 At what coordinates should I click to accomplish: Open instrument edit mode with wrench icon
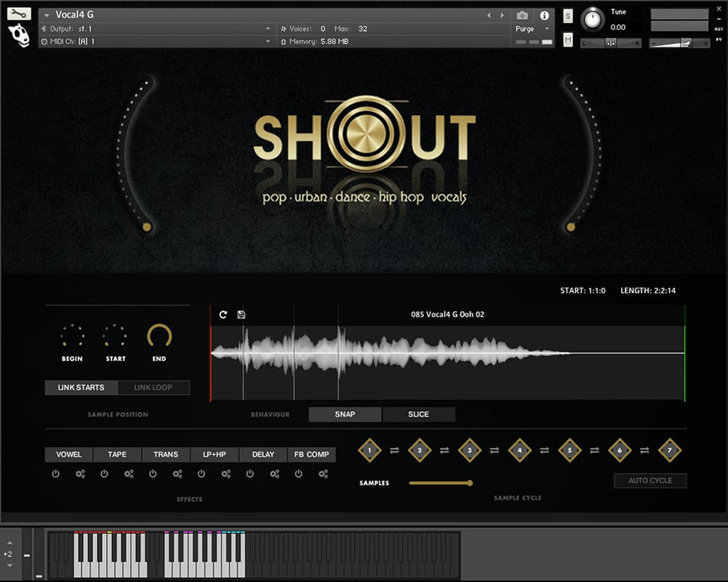tap(19, 13)
